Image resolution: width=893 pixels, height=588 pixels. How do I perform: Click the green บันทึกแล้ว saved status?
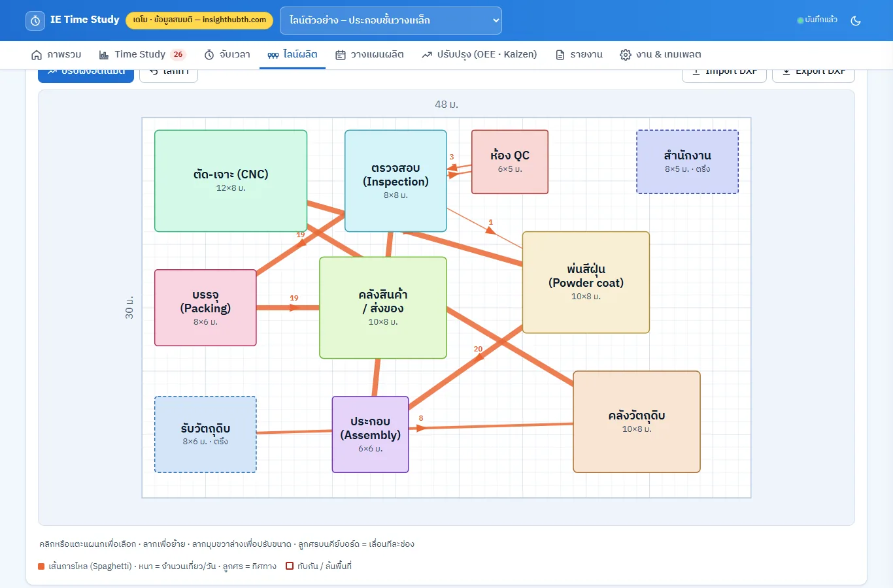(x=817, y=20)
